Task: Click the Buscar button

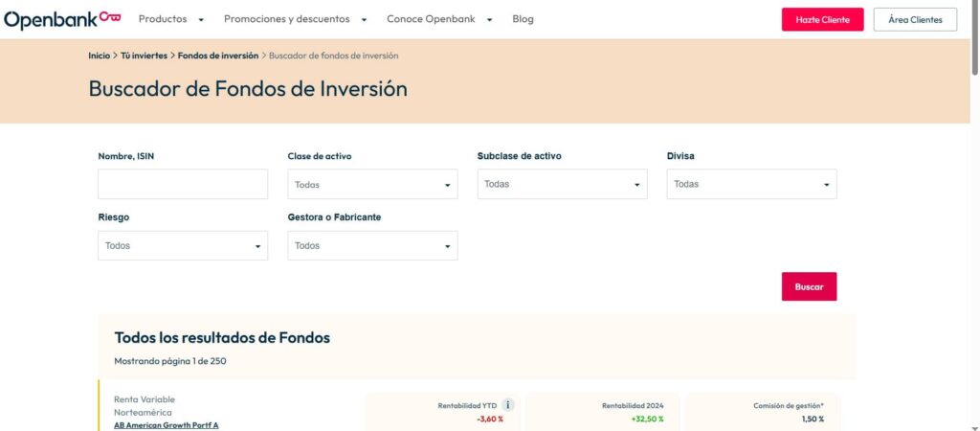Action: (x=810, y=286)
